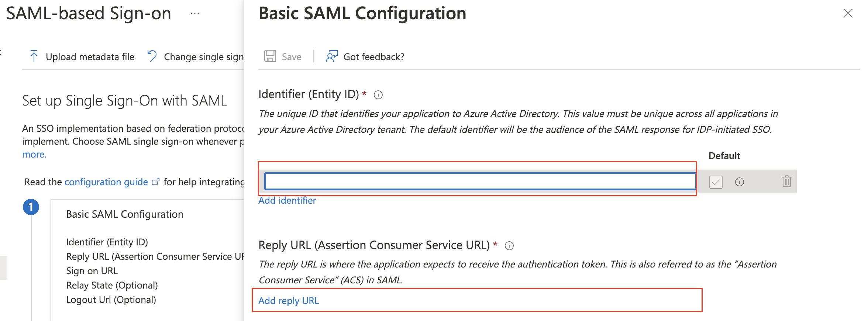This screenshot has width=868, height=321.
Task: Click the Save floppy disk icon
Action: click(x=270, y=56)
